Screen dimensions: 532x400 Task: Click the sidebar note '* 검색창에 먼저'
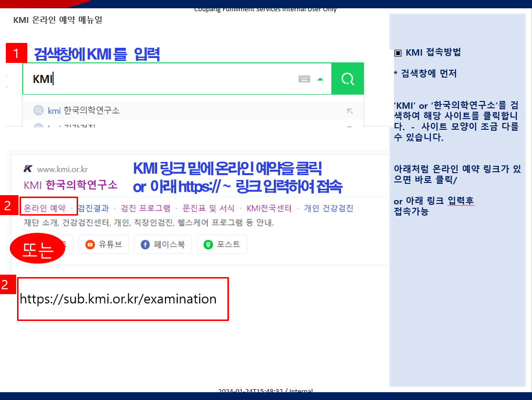click(x=425, y=74)
